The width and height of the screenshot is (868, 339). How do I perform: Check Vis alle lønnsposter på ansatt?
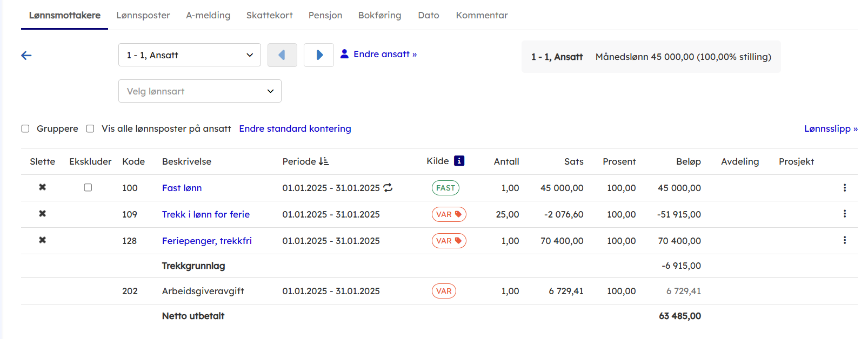click(90, 128)
